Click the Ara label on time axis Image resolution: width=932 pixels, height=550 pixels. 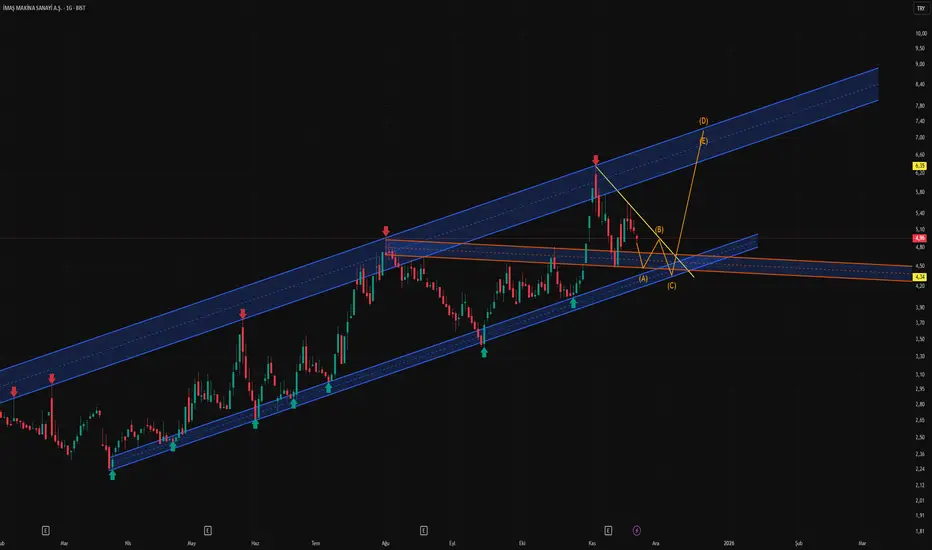click(x=656, y=543)
